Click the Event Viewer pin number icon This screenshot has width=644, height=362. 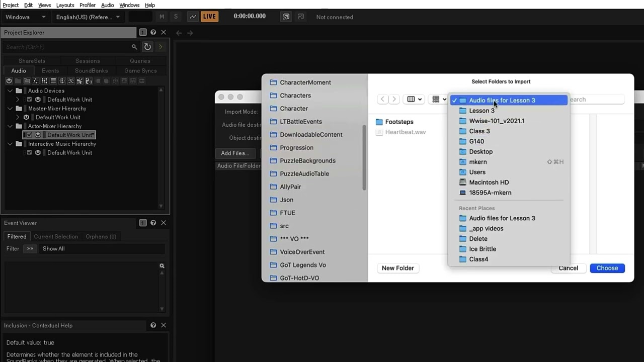point(143,223)
